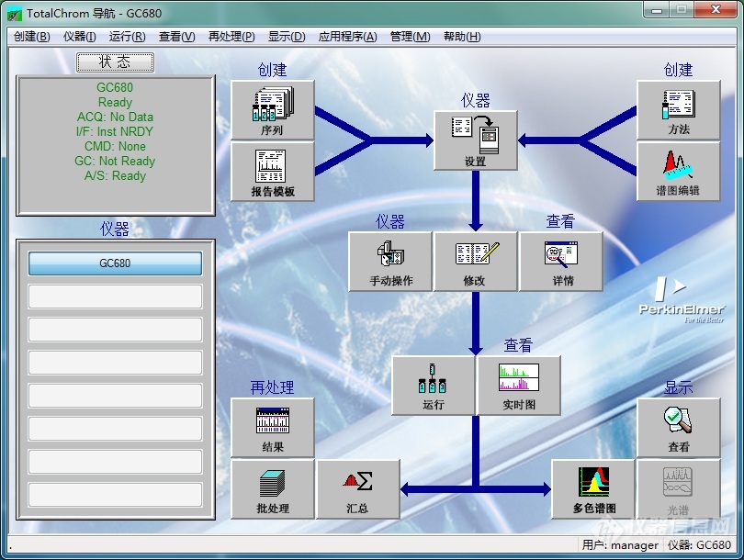This screenshot has height=560, width=744.
Task: Open the 创建(B) menu
Action: [32, 37]
